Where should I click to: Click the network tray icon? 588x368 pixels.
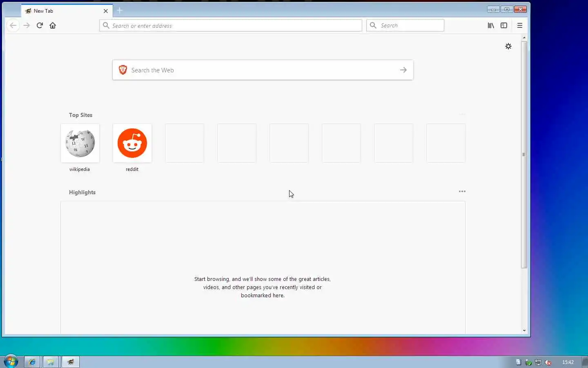click(538, 362)
